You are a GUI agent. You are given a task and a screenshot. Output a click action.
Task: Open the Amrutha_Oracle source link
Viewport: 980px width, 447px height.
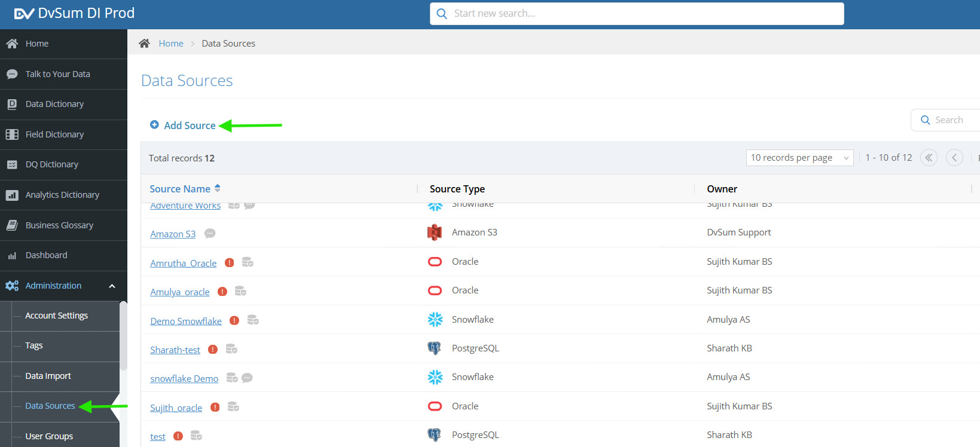[184, 263]
